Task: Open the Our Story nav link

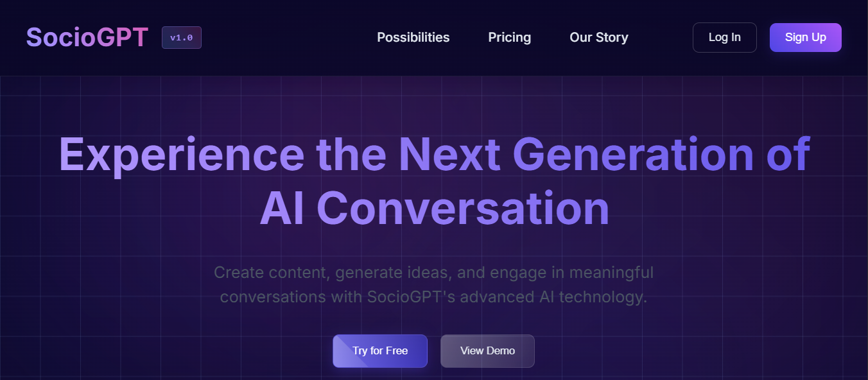Action: [599, 37]
